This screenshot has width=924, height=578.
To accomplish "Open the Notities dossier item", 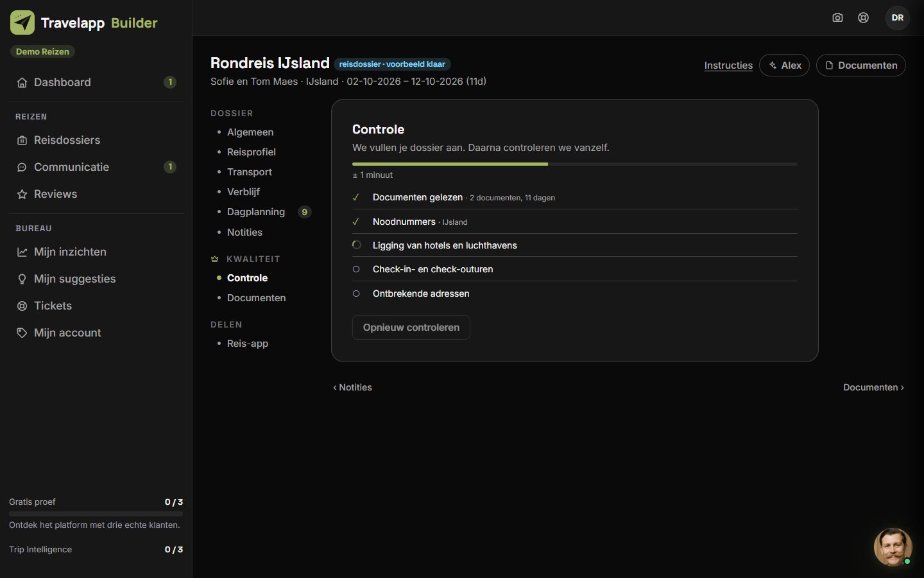I will click(x=244, y=232).
